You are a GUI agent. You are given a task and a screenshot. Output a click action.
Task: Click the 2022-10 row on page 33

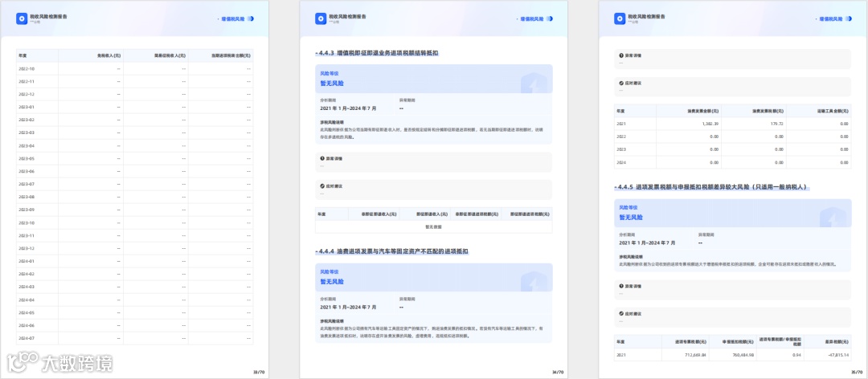(134, 68)
